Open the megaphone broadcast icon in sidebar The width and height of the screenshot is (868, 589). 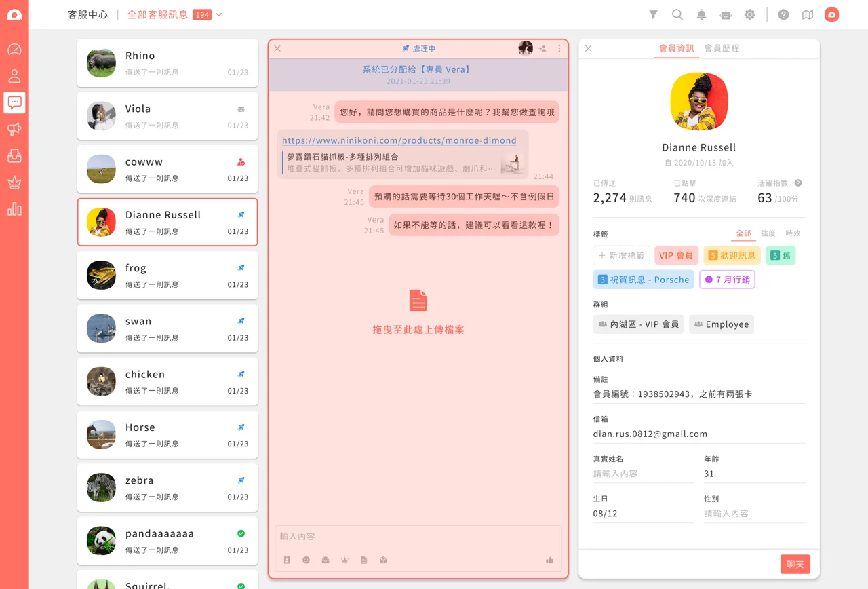14,129
